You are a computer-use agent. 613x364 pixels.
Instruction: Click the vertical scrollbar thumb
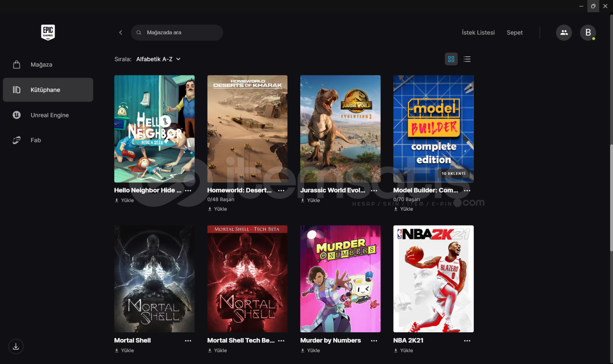[611, 198]
